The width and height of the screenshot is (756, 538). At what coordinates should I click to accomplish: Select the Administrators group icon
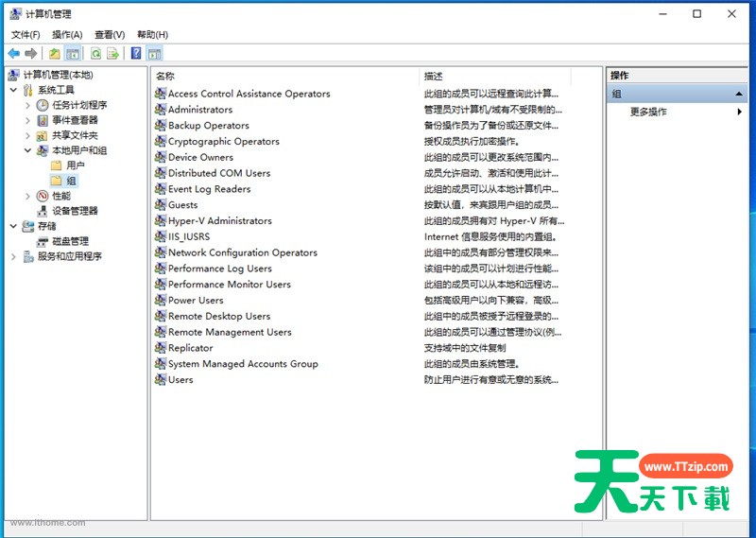point(161,110)
